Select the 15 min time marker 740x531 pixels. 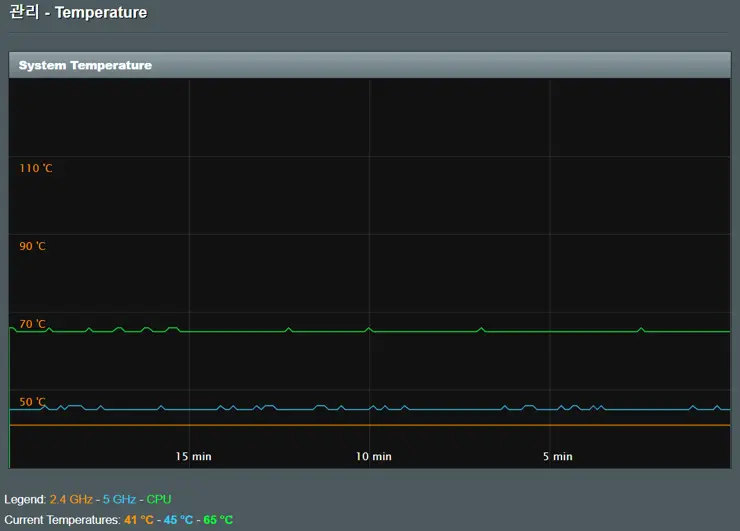(193, 456)
